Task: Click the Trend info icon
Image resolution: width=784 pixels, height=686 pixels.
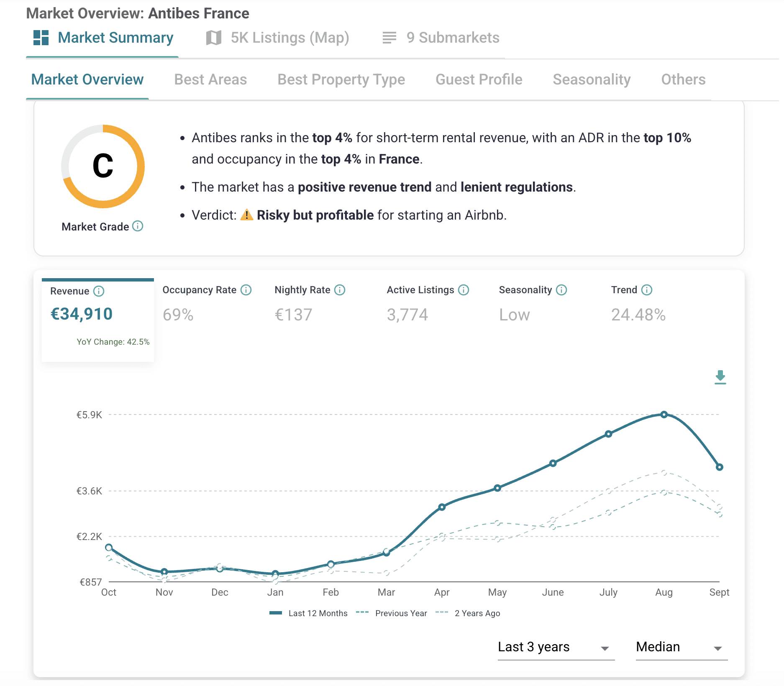Action: [647, 290]
